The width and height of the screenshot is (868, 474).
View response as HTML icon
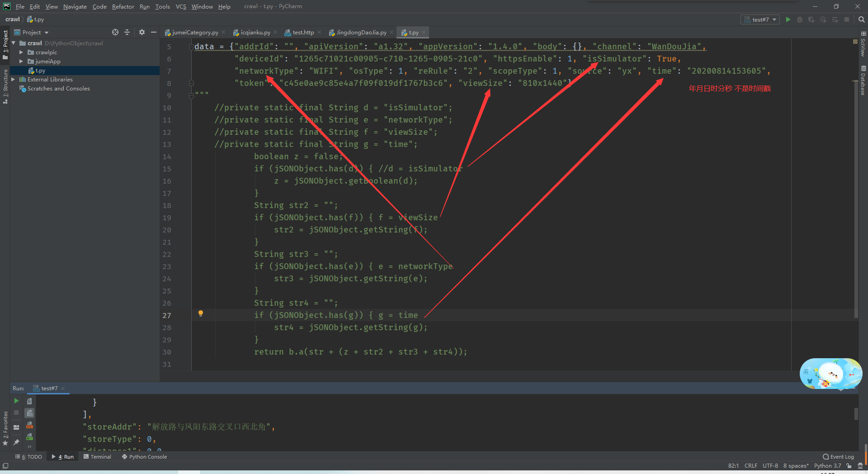pos(29,437)
